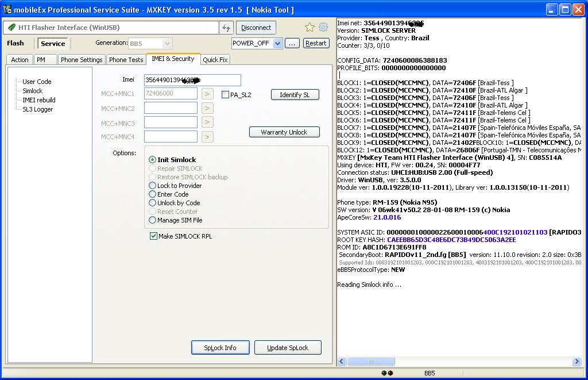Switch to the Action tab

20,60
